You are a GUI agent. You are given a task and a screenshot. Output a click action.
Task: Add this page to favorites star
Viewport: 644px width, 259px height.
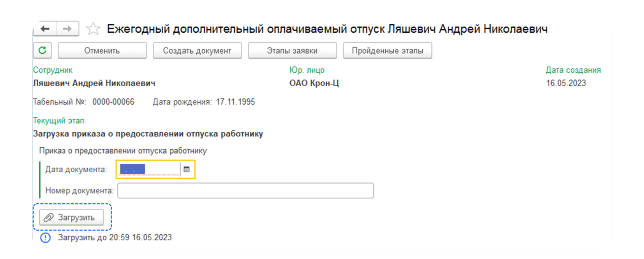click(x=93, y=29)
